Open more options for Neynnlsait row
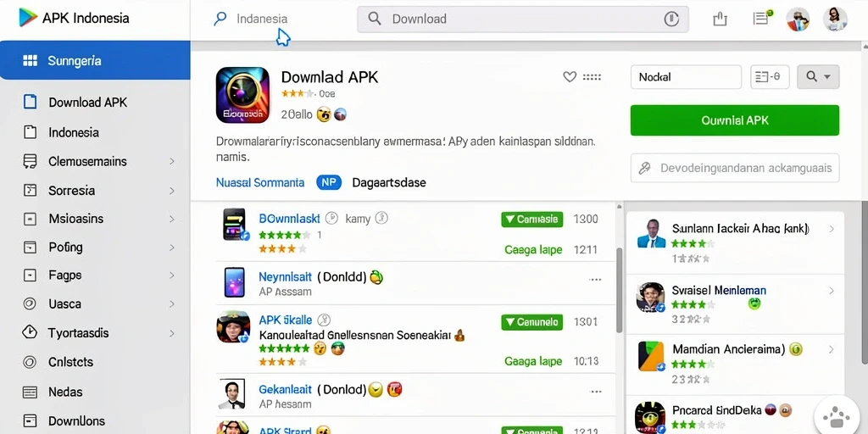The height and width of the screenshot is (434, 868). pos(595,280)
